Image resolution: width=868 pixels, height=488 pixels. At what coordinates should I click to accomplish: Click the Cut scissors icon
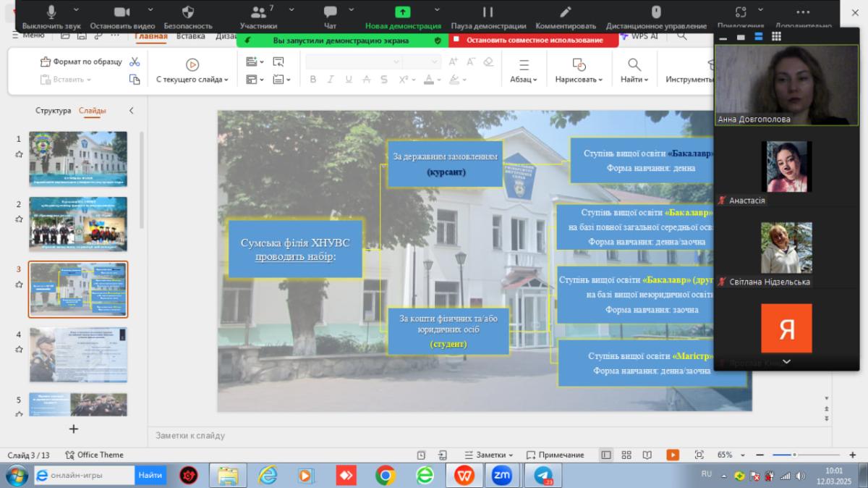tap(135, 62)
